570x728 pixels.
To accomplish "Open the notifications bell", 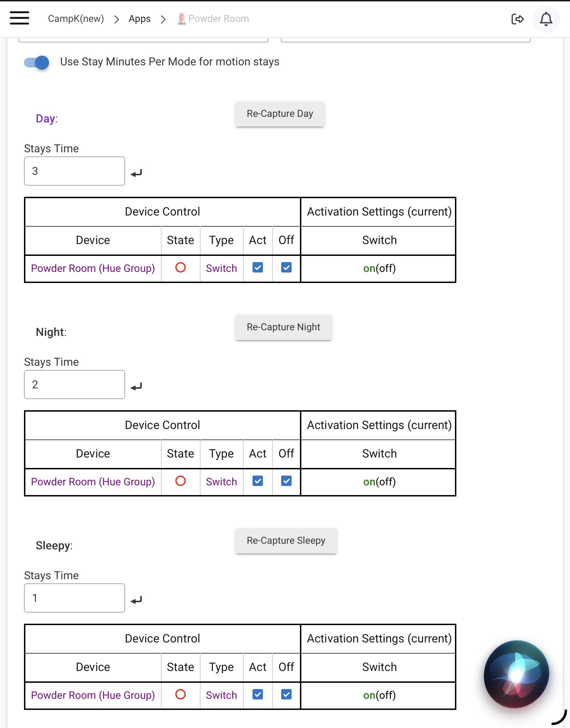I will pyautogui.click(x=546, y=19).
